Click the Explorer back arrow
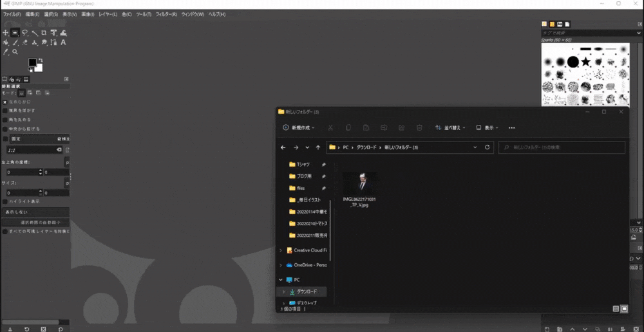Viewport: 644px width, 332px height. pyautogui.click(x=283, y=147)
